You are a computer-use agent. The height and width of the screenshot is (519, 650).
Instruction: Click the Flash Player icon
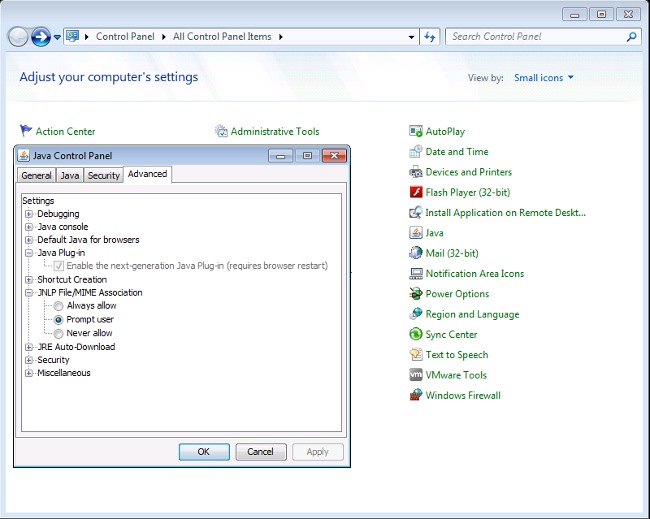tap(416, 192)
